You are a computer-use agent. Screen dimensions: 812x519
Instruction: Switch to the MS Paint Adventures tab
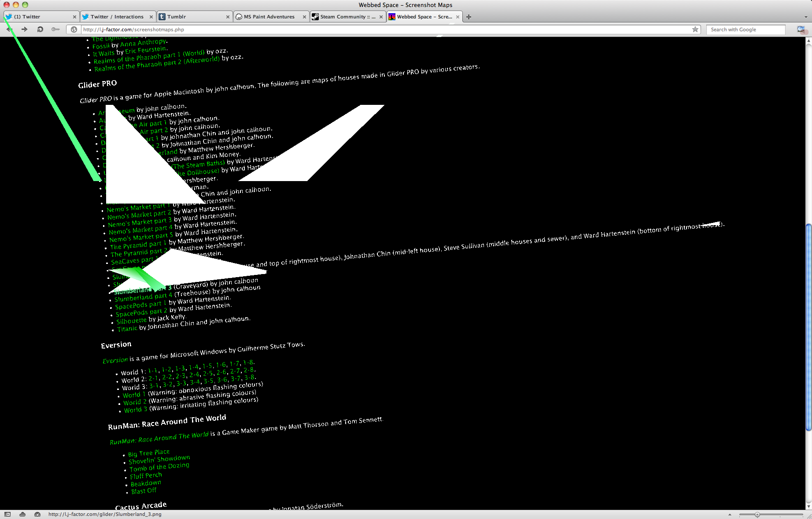pos(269,17)
